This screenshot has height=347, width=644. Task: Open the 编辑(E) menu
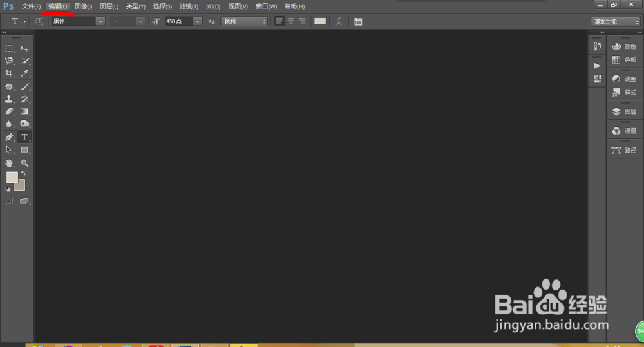[x=57, y=6]
